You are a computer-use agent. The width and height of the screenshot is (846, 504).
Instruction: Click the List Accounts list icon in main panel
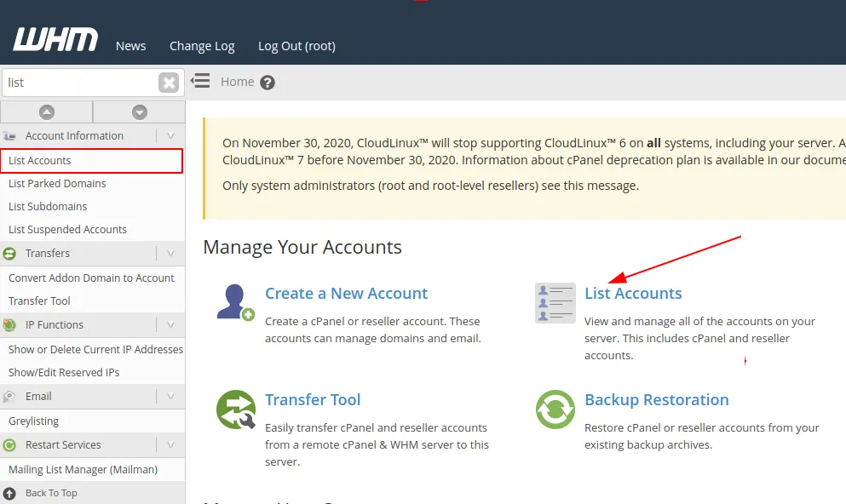click(555, 303)
